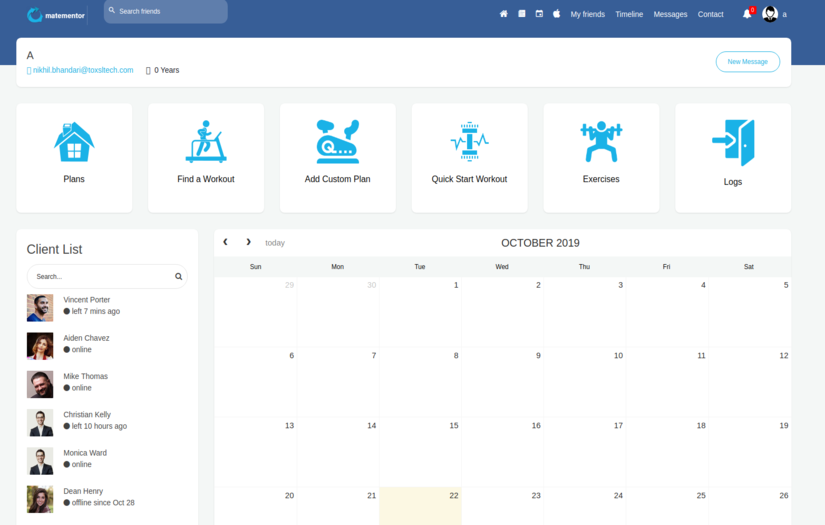Open Find a Workout treadmill icon
825x525 pixels.
pyautogui.click(x=206, y=142)
